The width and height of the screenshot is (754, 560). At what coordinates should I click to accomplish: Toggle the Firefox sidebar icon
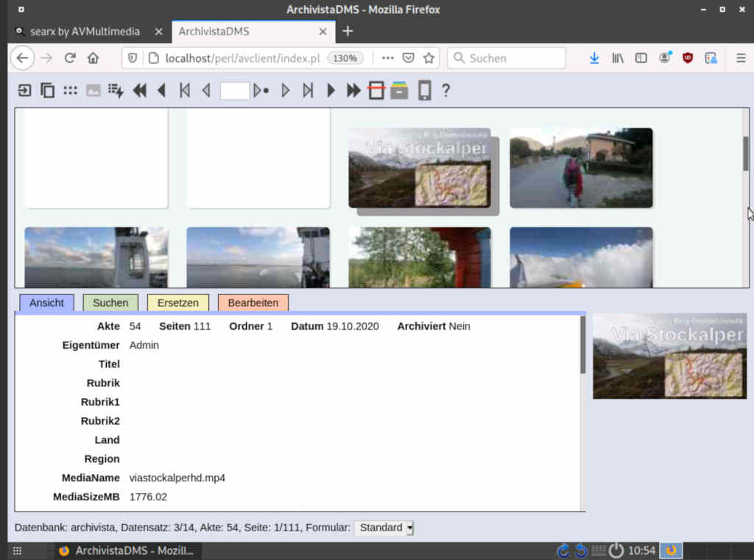click(x=641, y=58)
